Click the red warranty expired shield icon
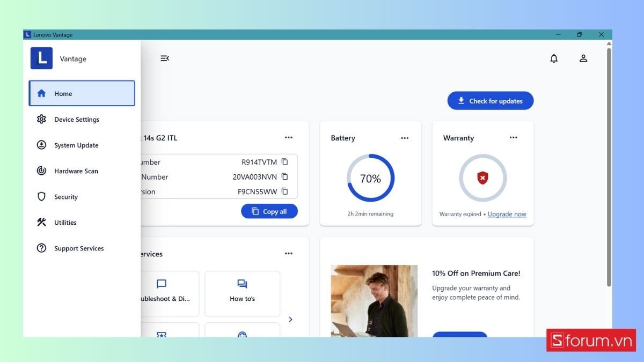 click(482, 178)
